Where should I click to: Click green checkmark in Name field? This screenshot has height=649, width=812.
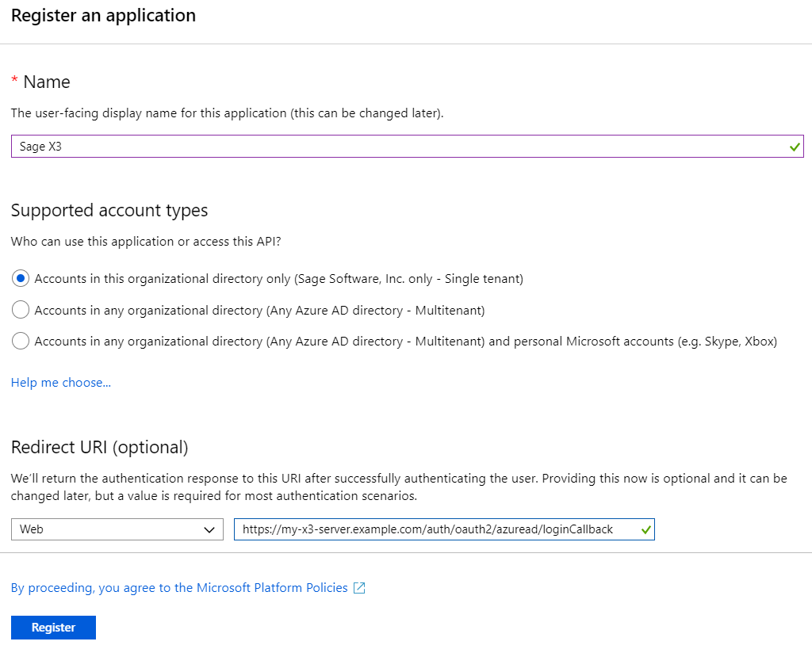[x=795, y=147]
